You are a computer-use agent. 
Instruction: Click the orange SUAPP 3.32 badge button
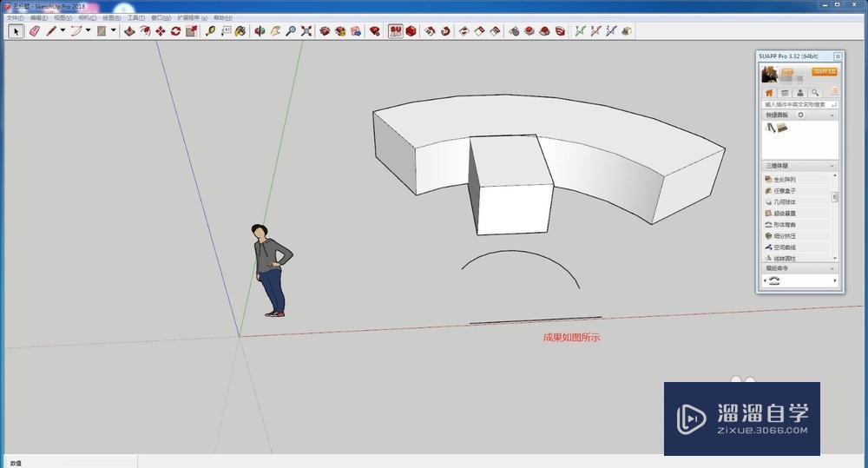click(x=824, y=71)
